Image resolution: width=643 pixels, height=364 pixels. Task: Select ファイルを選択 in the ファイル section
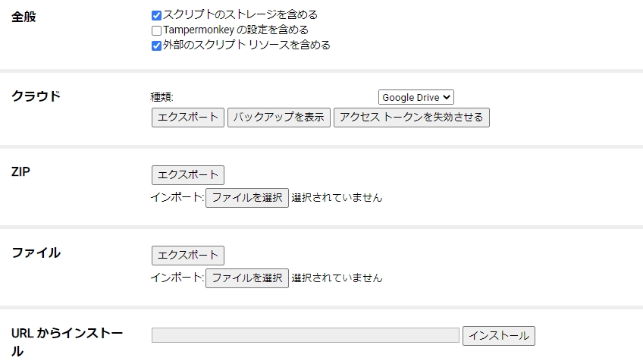point(247,278)
